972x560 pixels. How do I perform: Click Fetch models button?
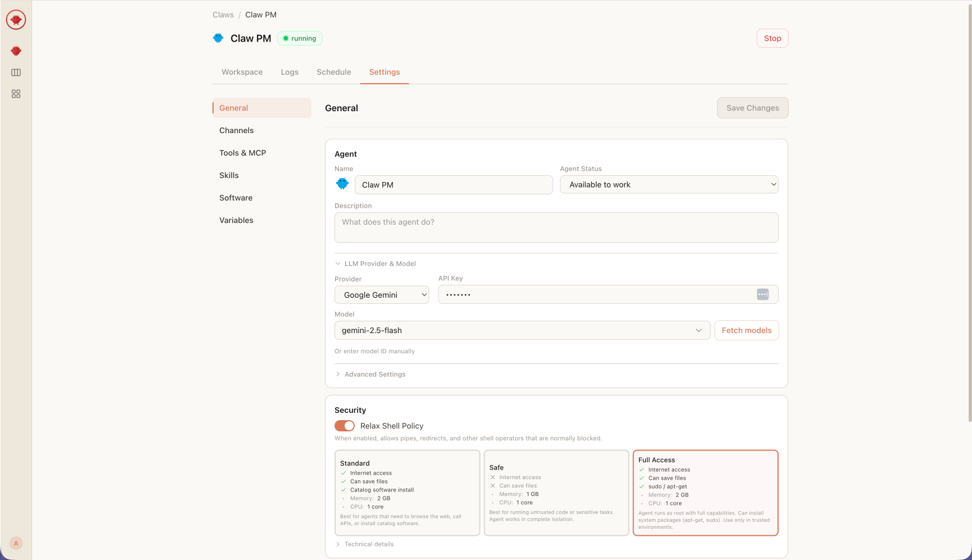747,330
